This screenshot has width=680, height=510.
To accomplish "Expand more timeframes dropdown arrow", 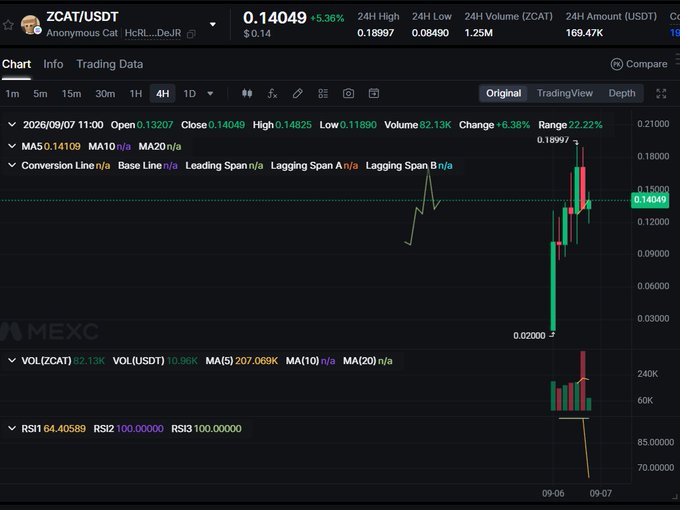I will click(210, 94).
